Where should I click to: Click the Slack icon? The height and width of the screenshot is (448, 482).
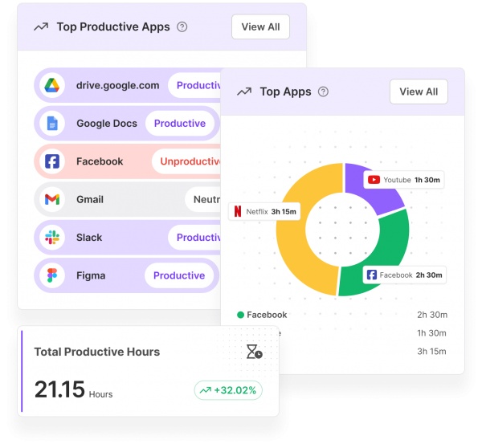52,237
